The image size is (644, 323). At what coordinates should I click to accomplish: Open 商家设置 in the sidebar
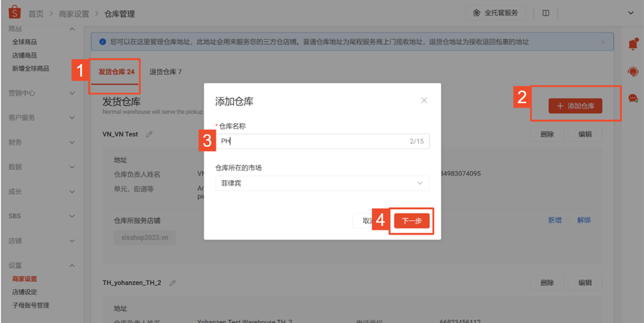pyautogui.click(x=24, y=278)
